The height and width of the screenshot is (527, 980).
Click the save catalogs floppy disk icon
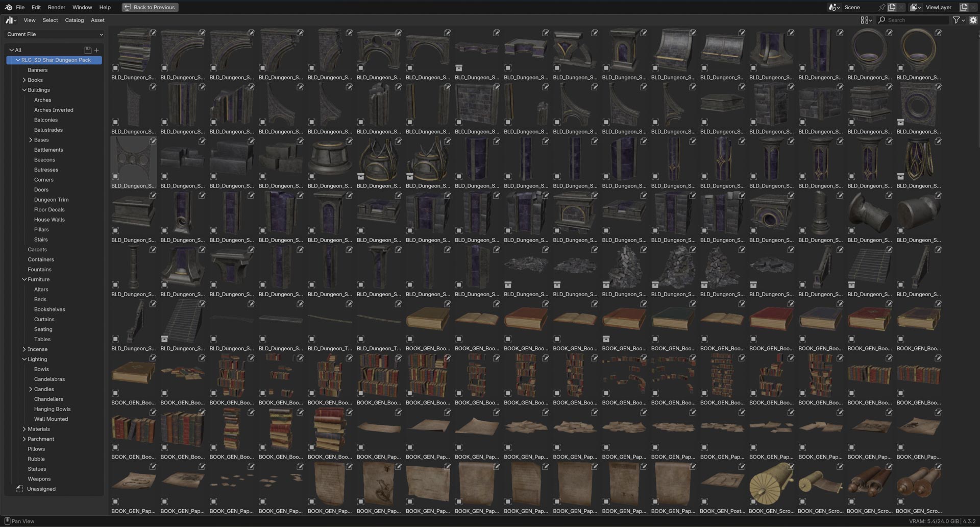click(x=88, y=50)
